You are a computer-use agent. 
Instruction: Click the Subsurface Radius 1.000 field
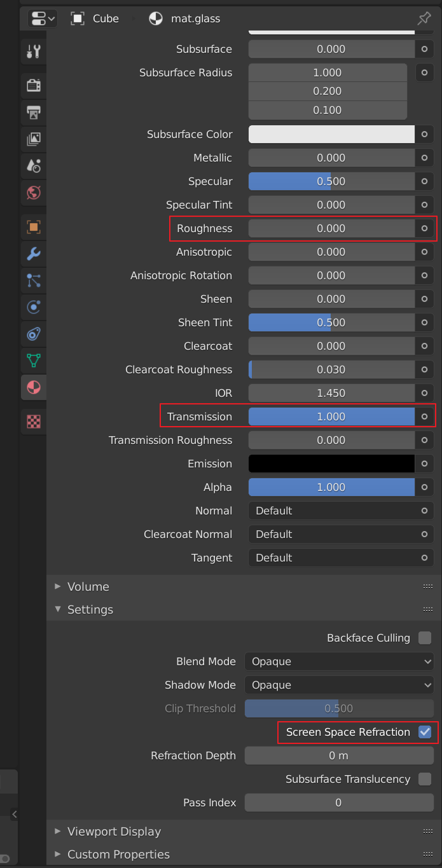tap(328, 72)
